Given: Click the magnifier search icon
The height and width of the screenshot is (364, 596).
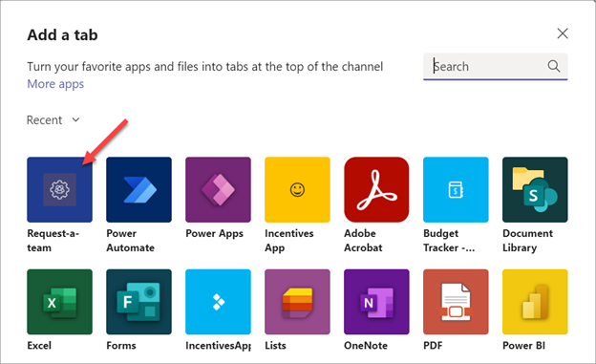Looking at the screenshot, I should click(554, 66).
